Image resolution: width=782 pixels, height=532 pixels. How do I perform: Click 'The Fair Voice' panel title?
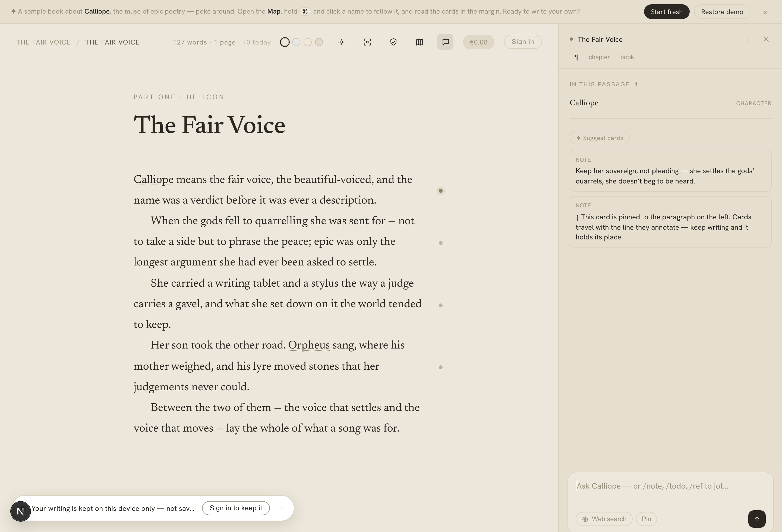point(600,39)
